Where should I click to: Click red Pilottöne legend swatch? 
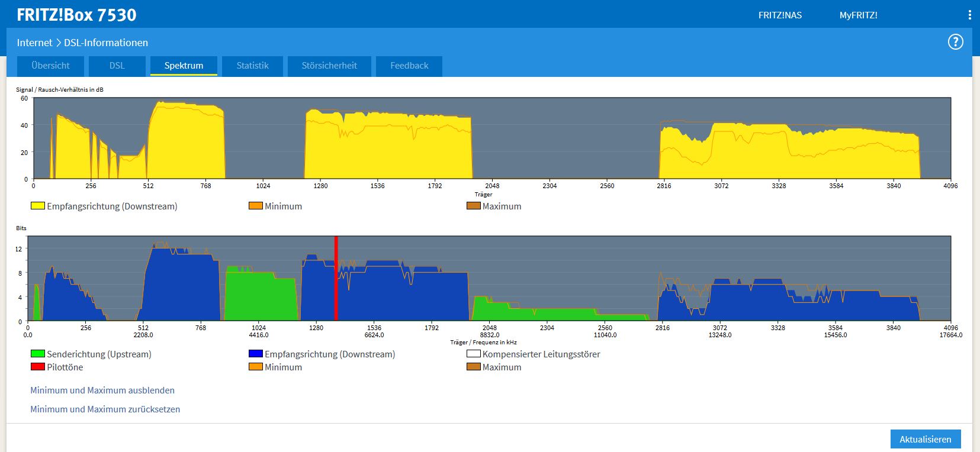pyautogui.click(x=38, y=367)
